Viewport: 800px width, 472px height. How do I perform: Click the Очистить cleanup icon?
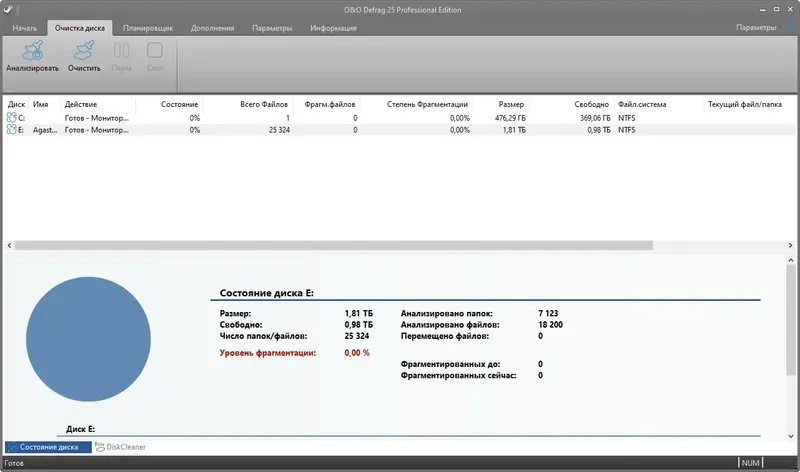[84, 51]
